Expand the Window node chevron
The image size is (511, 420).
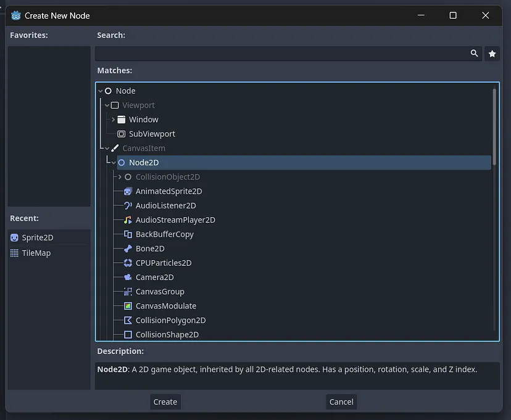click(113, 120)
